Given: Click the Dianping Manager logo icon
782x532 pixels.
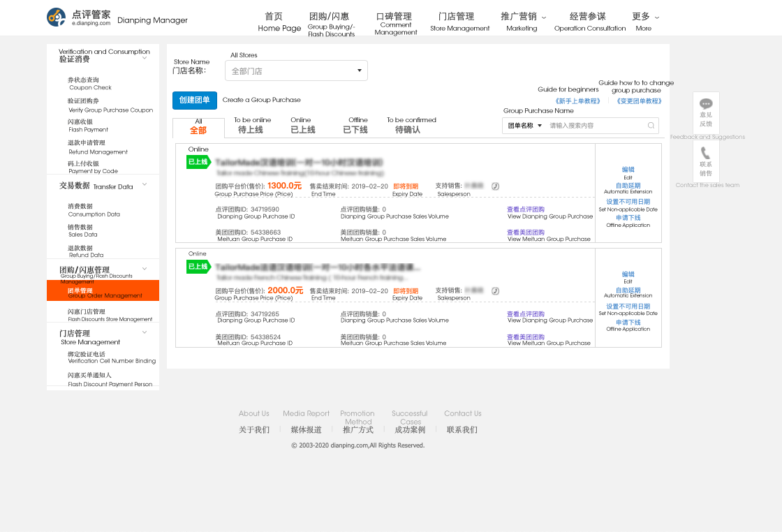Looking at the screenshot, I should [x=57, y=17].
